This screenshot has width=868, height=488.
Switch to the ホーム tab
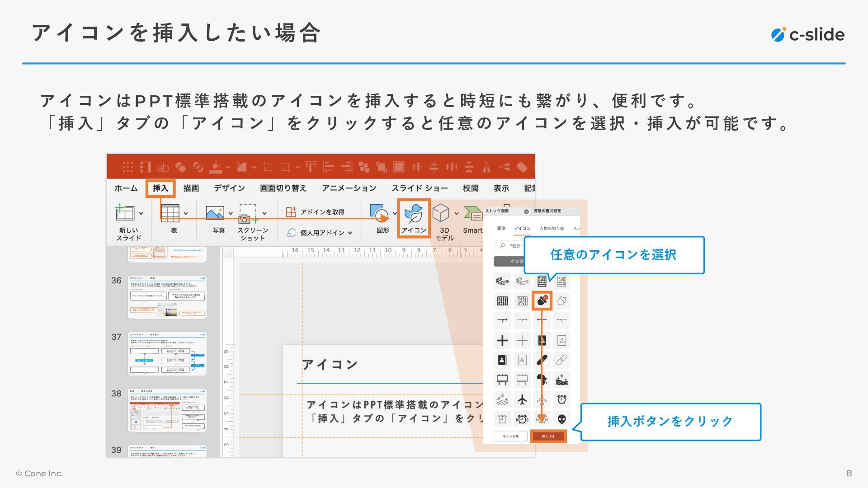pos(126,188)
